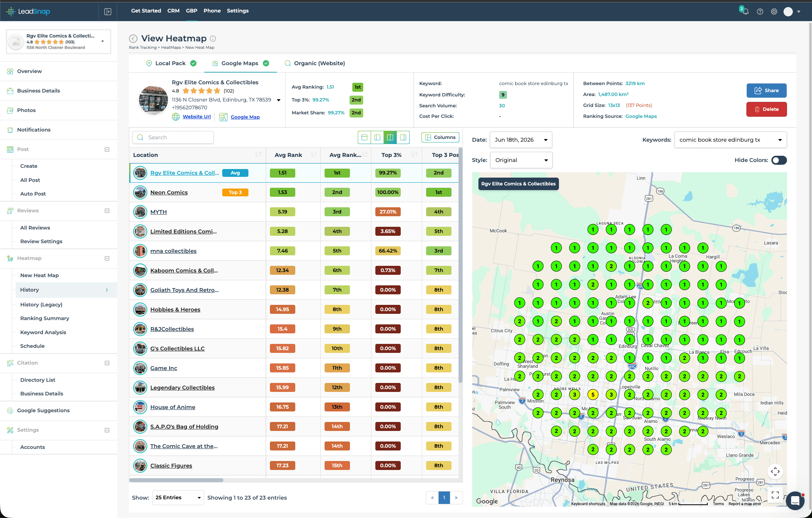Open the Website Url link
Image resolution: width=812 pixels, height=518 pixels.
pos(196,117)
